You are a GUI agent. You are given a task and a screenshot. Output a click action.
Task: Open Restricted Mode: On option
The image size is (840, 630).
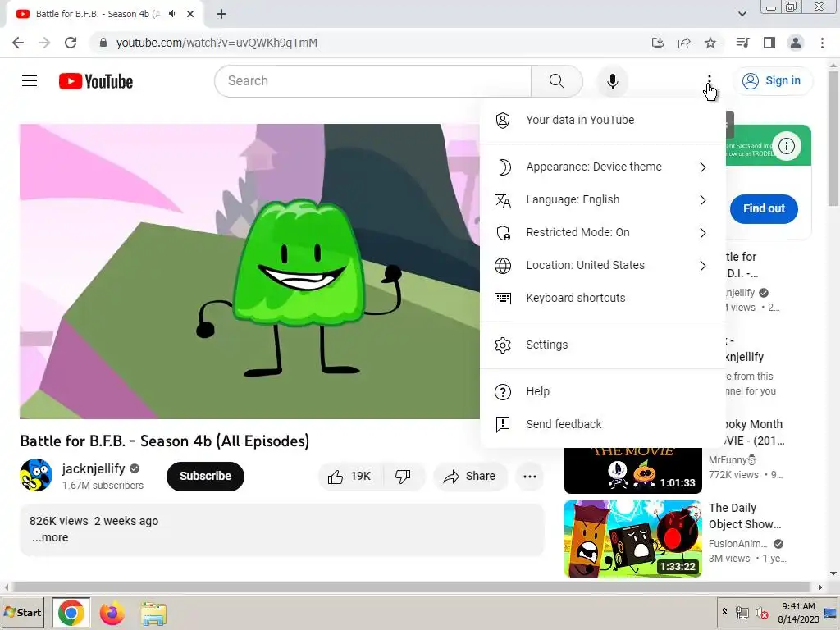click(603, 232)
